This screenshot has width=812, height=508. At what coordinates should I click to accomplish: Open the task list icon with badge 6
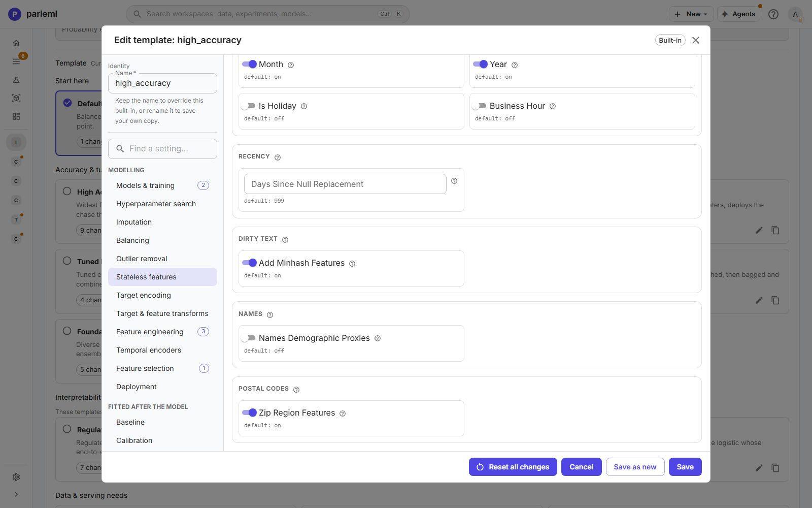pos(16,61)
